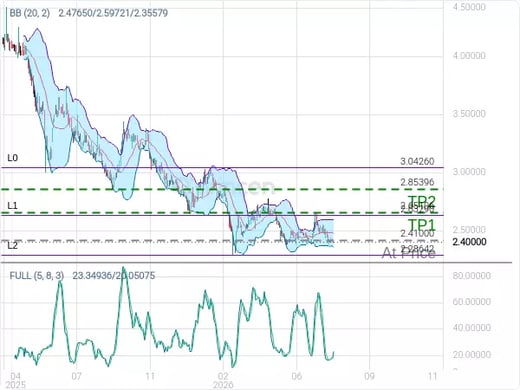Click the L0 level label
This screenshot has width=520, height=390.
[x=13, y=158]
